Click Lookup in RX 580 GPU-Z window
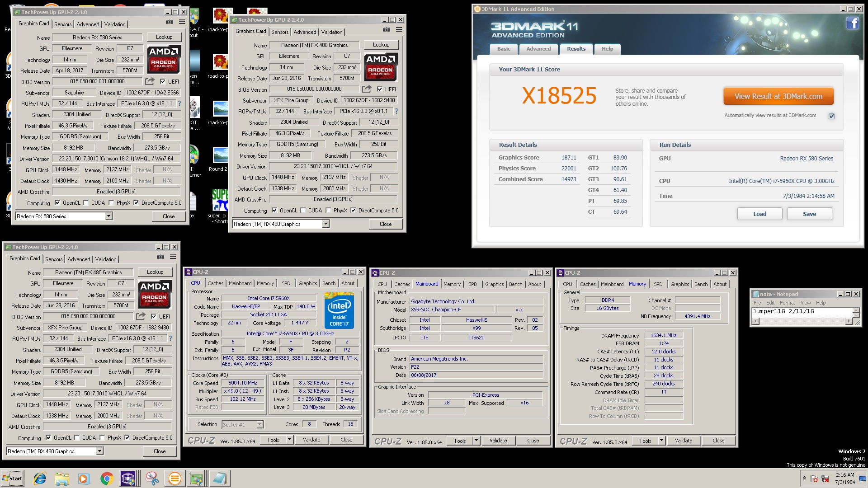 pos(164,37)
